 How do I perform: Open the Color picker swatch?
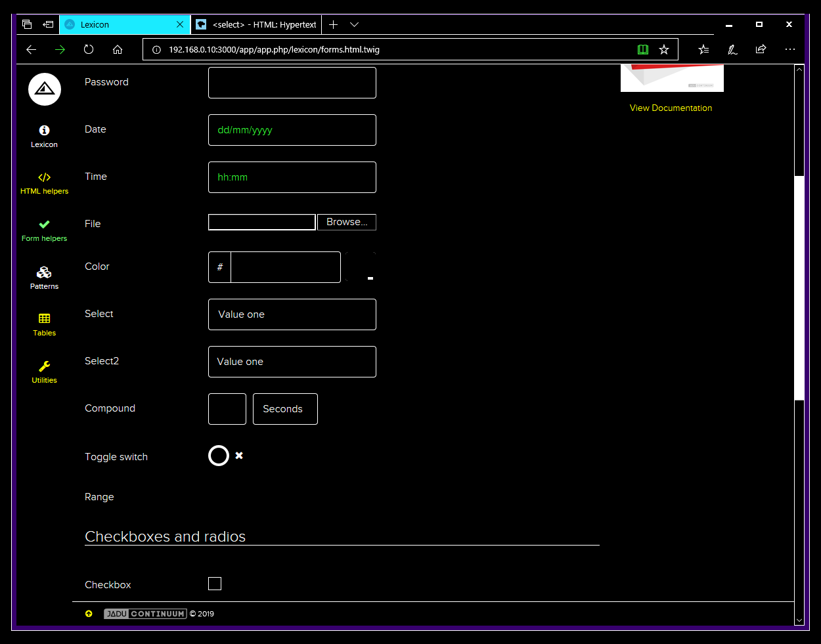click(x=361, y=267)
